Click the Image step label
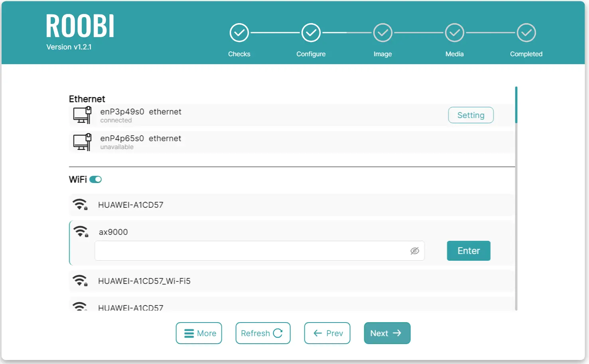The image size is (589, 364). (x=383, y=54)
